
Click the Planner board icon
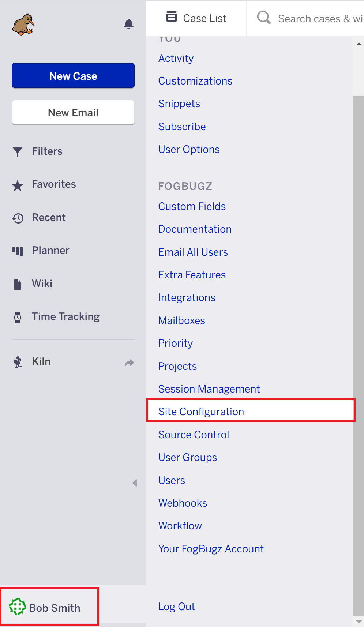click(x=18, y=251)
